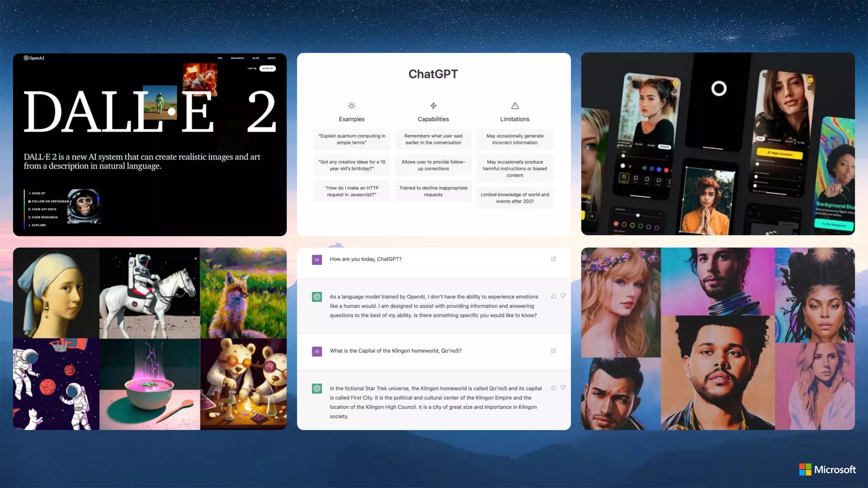Open the Blog menu item
This screenshot has height=488, width=868.
256,58
